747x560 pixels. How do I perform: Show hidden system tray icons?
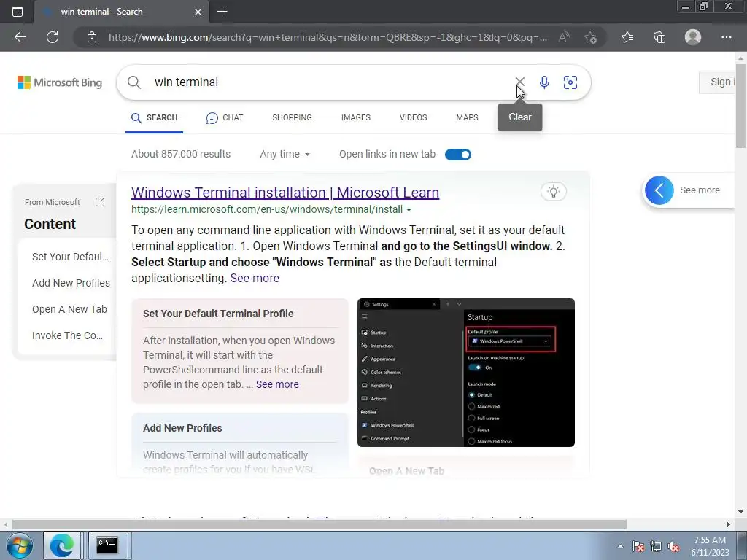tap(620, 546)
